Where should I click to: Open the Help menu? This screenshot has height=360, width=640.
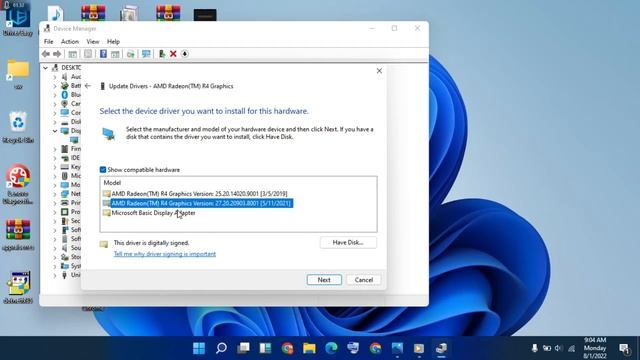pyautogui.click(x=113, y=42)
